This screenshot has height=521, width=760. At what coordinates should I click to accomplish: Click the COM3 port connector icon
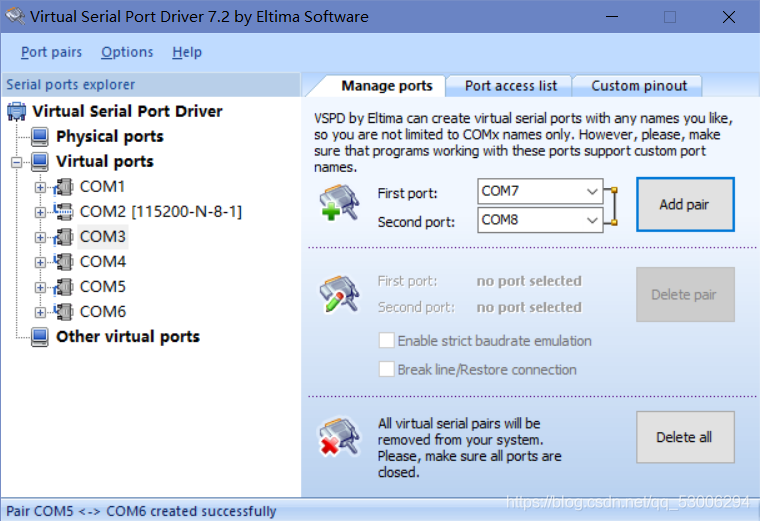(x=63, y=237)
